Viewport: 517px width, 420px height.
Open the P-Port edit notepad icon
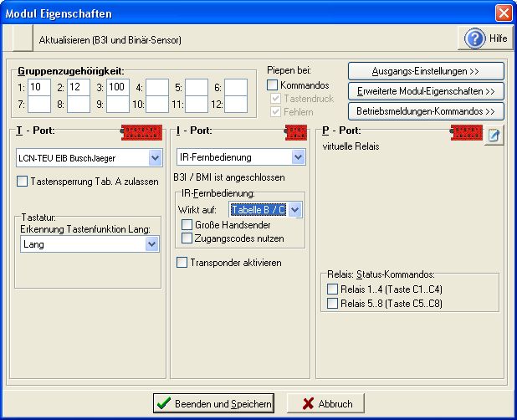tap(494, 134)
